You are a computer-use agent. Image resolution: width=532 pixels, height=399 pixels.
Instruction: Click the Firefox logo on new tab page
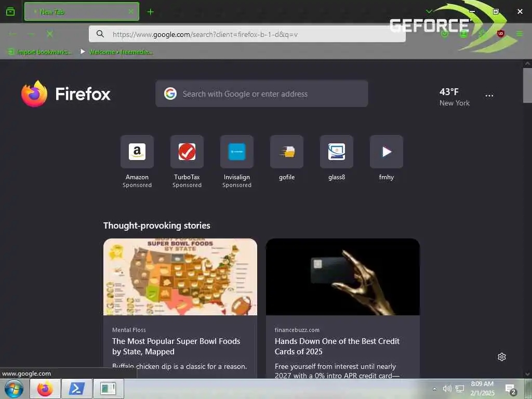coord(66,94)
